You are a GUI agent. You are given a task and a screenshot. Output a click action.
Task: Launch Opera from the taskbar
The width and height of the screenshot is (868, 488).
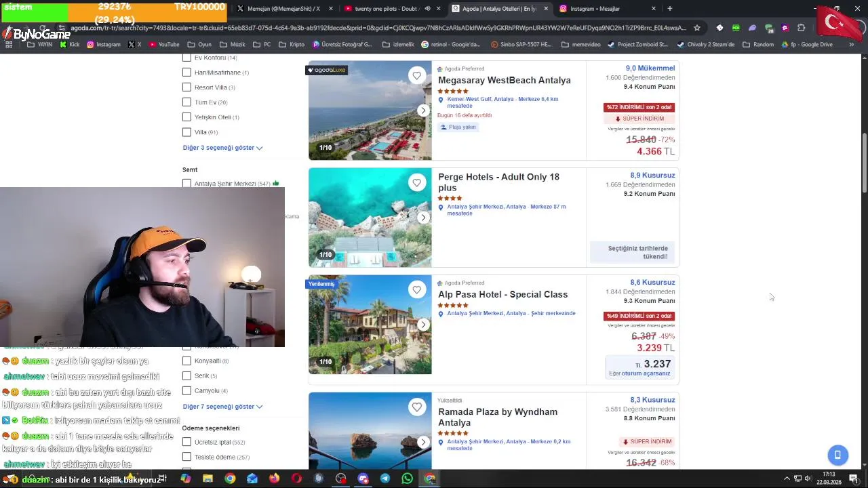coord(296,479)
